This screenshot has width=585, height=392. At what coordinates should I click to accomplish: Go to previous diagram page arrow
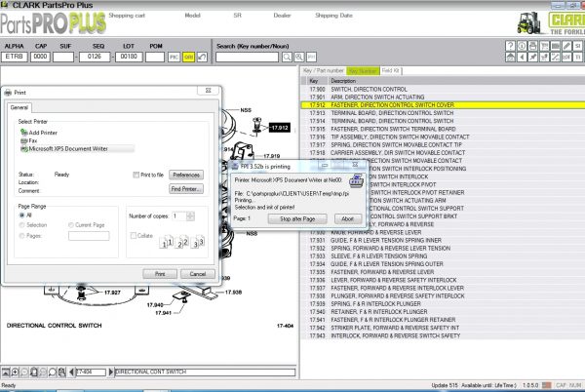[71, 372]
